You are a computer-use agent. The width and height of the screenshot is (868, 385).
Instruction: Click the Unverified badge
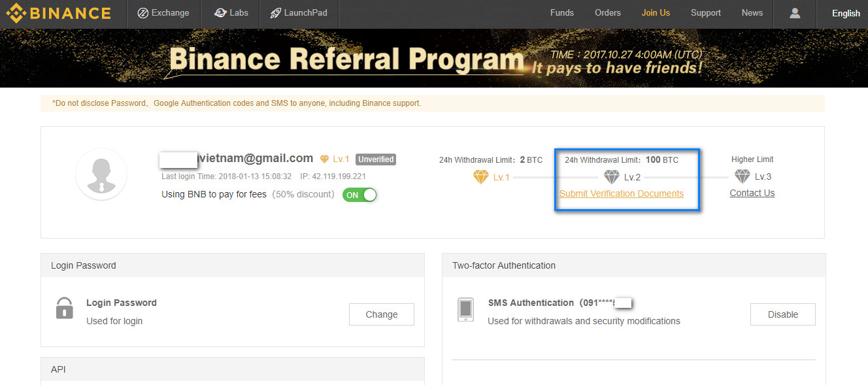(x=376, y=159)
